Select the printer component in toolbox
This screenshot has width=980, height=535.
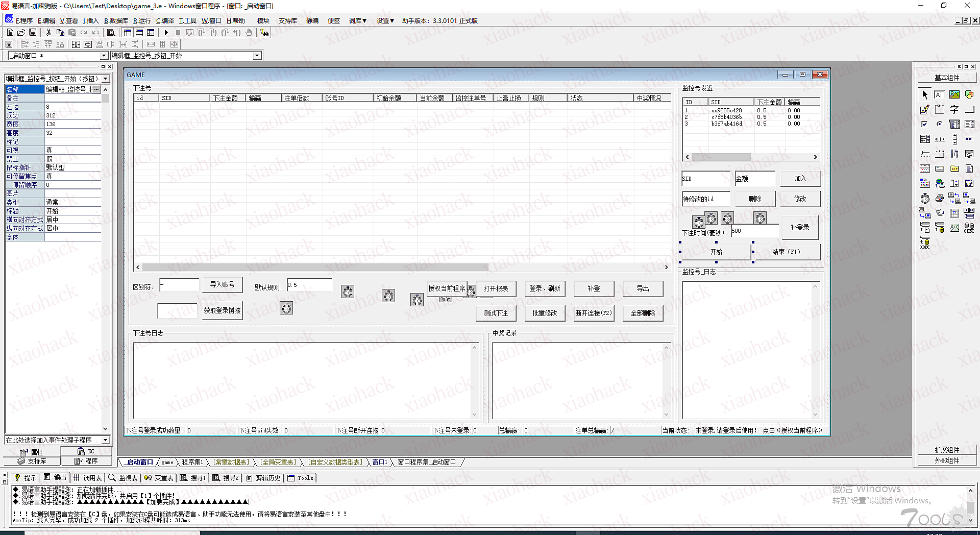click(x=939, y=199)
